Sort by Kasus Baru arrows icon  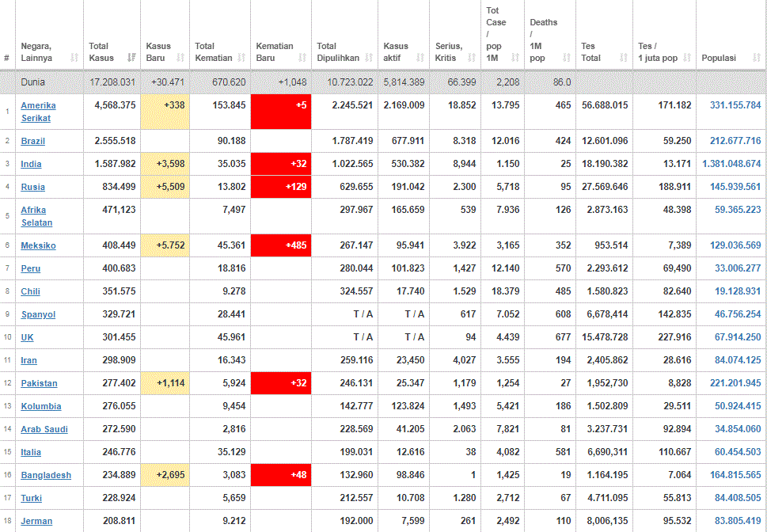tap(180, 58)
